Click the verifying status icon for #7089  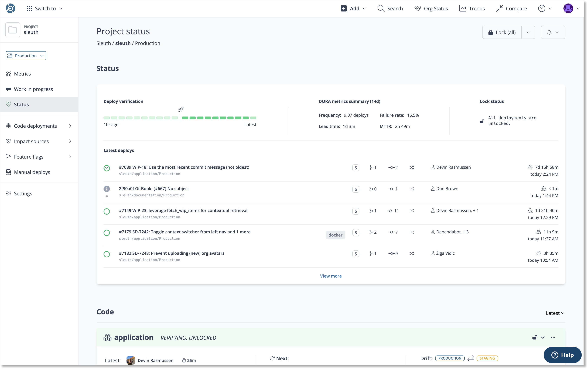point(107,168)
